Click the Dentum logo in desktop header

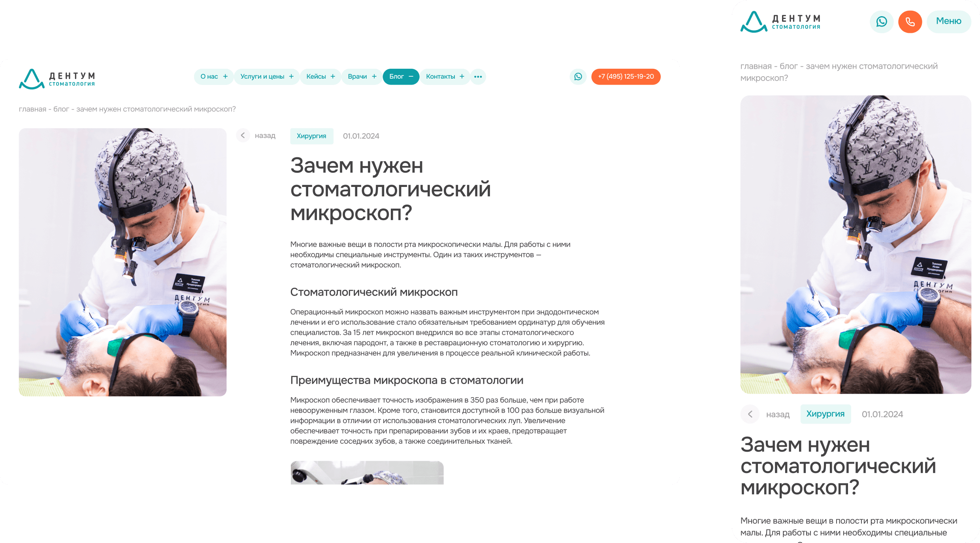(x=57, y=79)
